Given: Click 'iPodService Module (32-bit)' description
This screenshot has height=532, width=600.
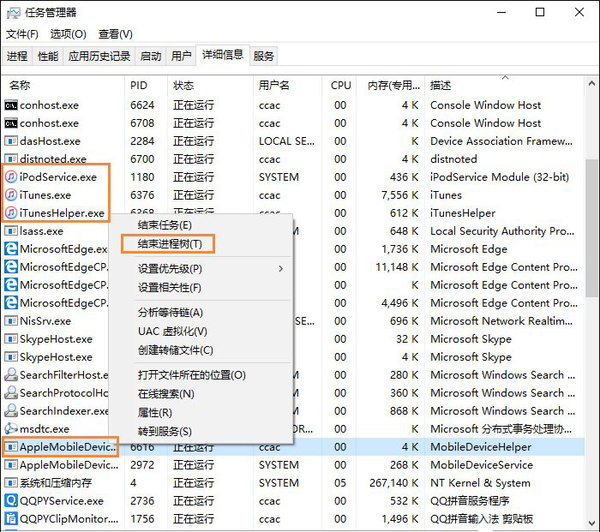Looking at the screenshot, I should pyautogui.click(x=499, y=177).
